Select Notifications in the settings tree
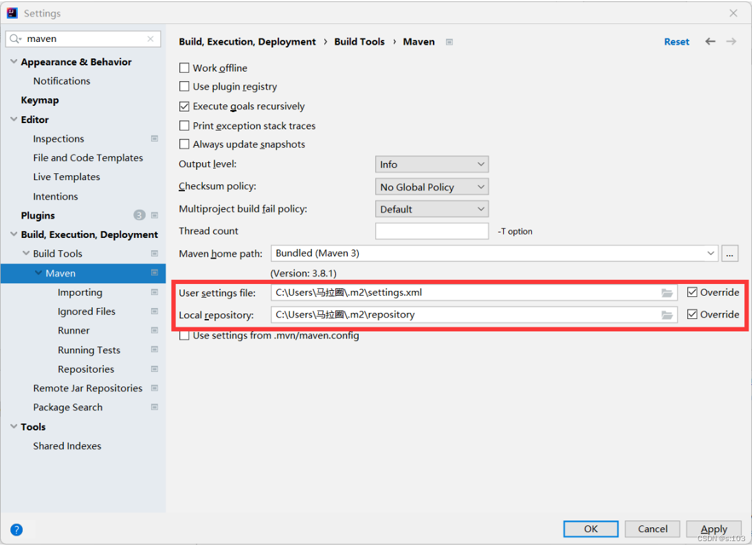756x548 pixels. [x=62, y=81]
